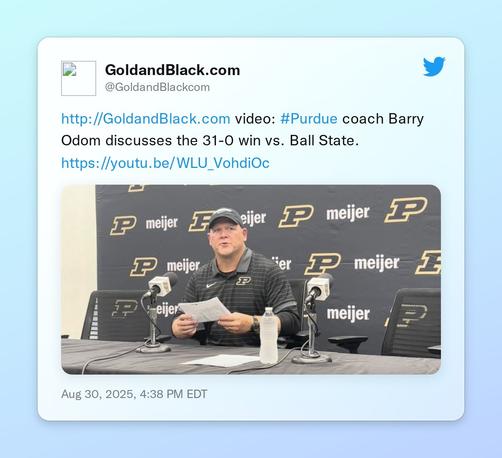This screenshot has height=458, width=502.
Task: Click the coach's black cap
Action: 225,218
